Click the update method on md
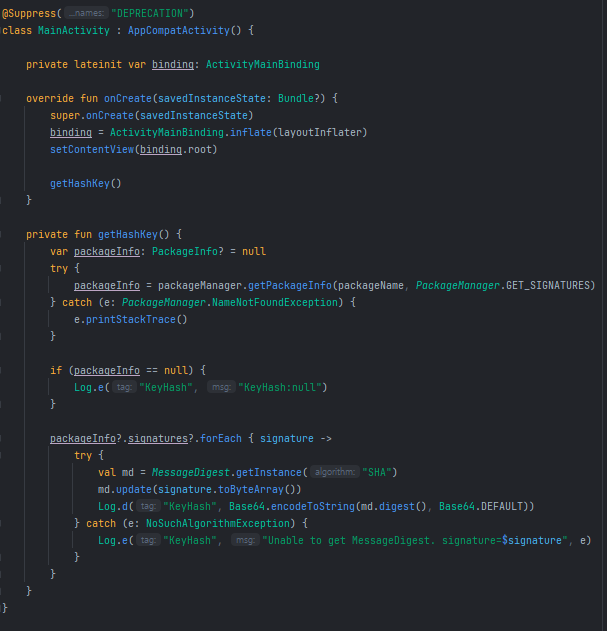The image size is (607, 631). tap(134, 489)
